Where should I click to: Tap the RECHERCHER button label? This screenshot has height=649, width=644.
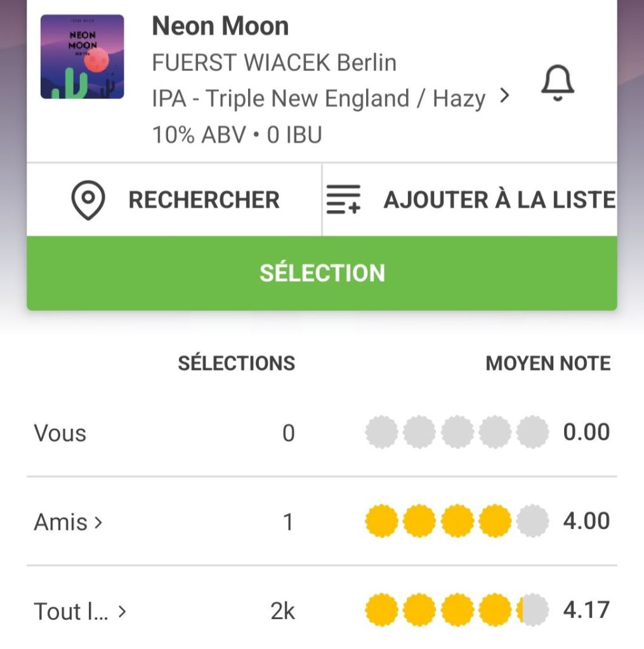[204, 200]
